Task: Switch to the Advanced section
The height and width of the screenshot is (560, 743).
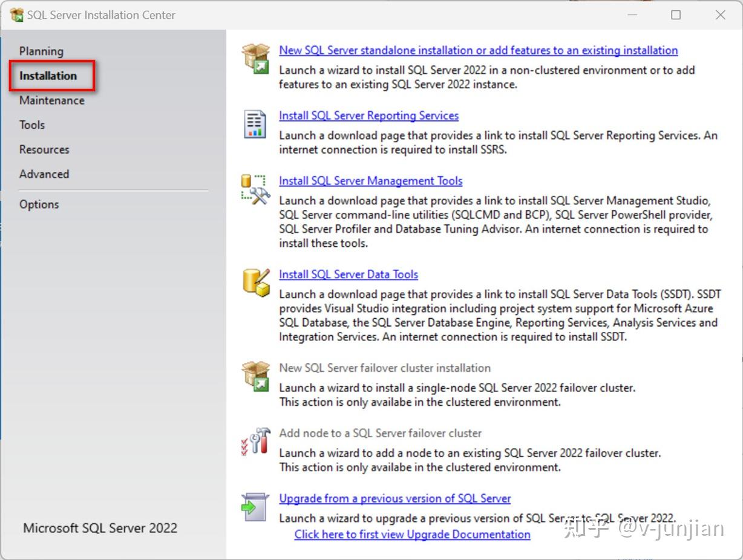Action: coord(44,174)
